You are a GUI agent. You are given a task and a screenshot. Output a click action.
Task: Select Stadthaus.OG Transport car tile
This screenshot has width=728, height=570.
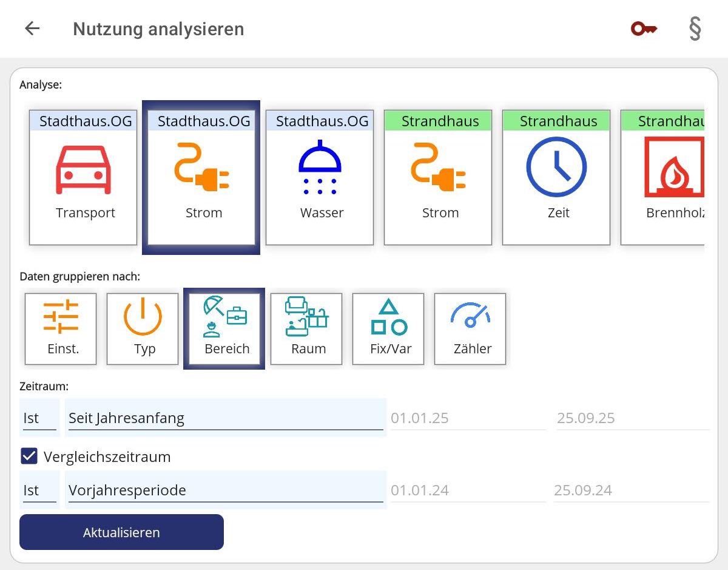point(83,177)
